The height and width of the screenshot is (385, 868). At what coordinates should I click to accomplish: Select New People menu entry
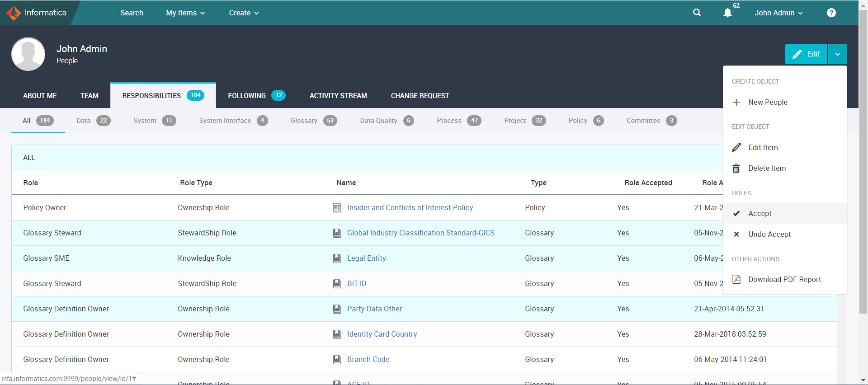(x=785, y=102)
